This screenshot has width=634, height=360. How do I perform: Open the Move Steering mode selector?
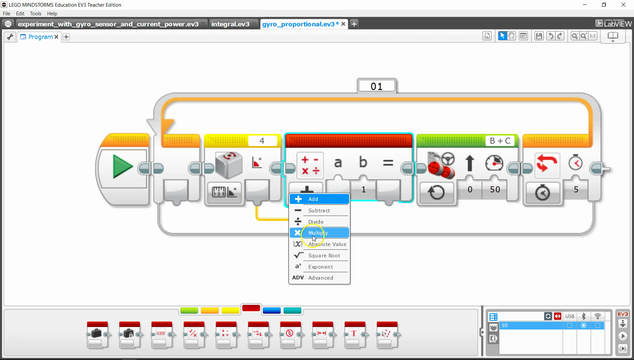pyautogui.click(x=436, y=192)
